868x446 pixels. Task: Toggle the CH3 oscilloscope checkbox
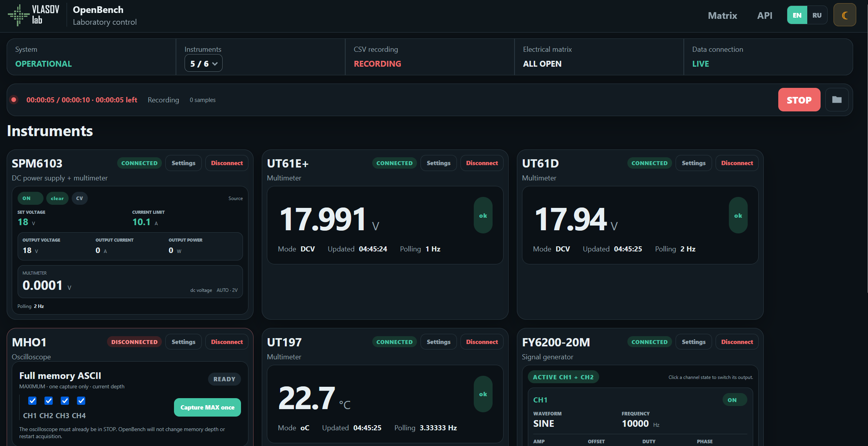pos(65,400)
